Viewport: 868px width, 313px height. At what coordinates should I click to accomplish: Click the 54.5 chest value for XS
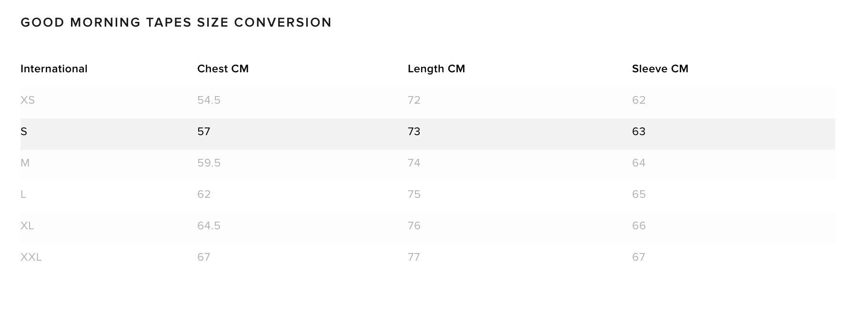point(209,100)
